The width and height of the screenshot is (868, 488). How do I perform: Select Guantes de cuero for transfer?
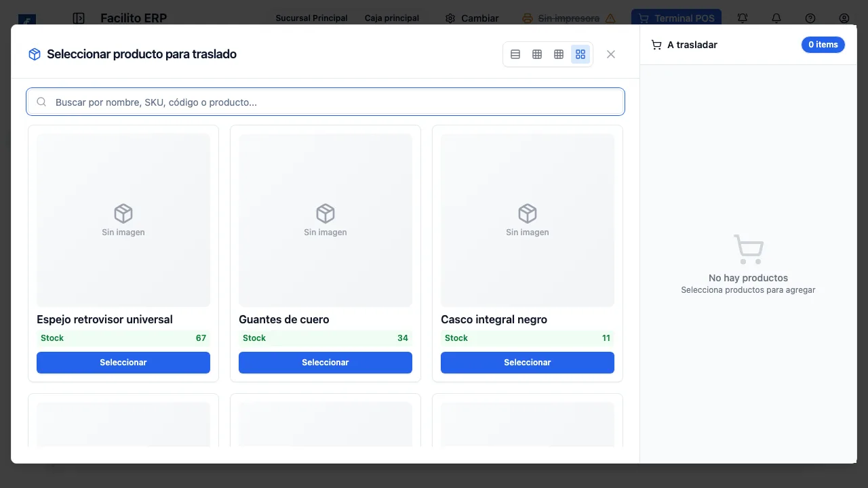tap(325, 363)
